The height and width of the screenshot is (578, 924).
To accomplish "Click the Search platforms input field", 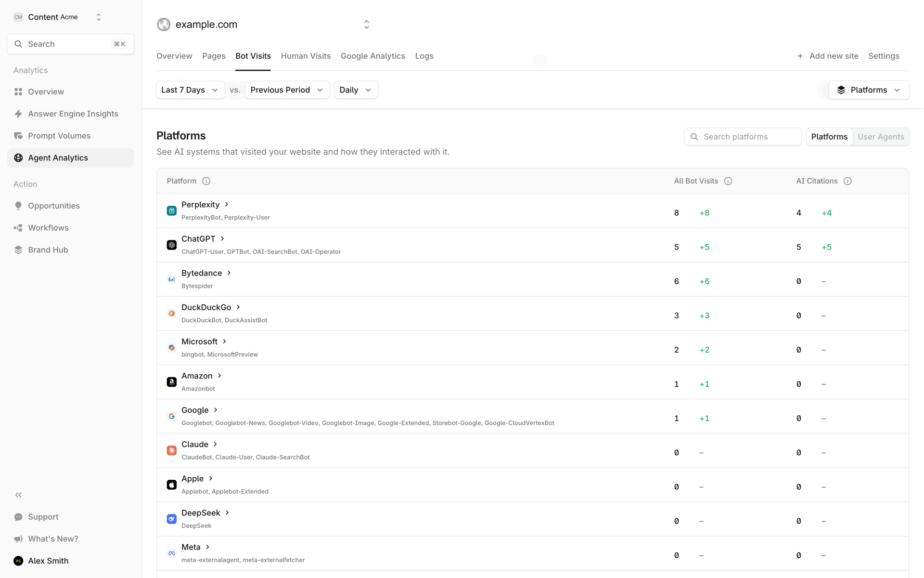I will pos(743,137).
